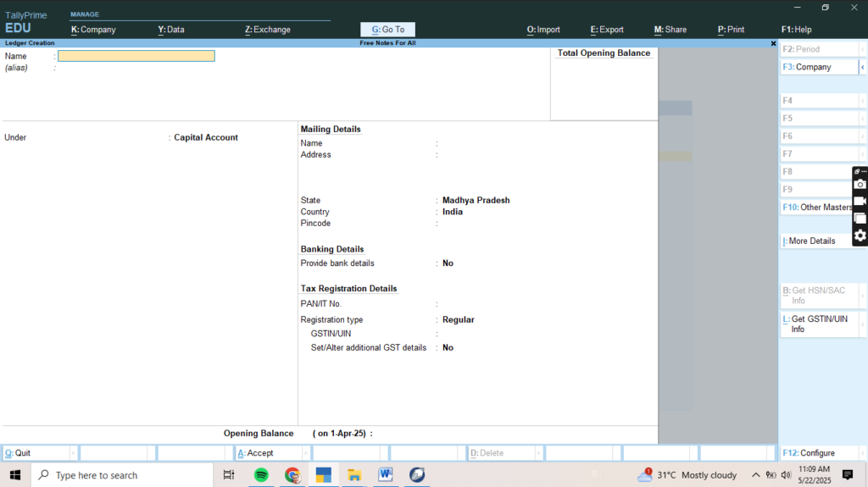The width and height of the screenshot is (868, 487).
Task: Toggle Set/Alter additional GST details No value
Action: point(448,347)
